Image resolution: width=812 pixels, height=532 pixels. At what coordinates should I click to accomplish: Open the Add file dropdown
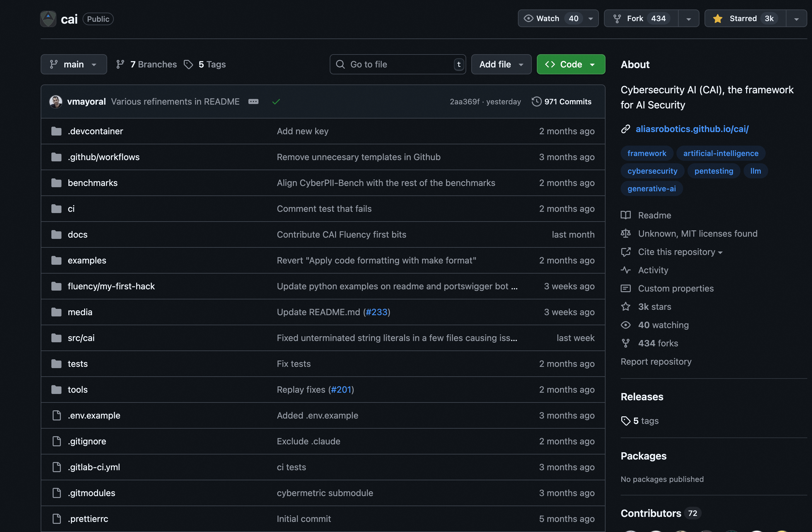pos(501,65)
